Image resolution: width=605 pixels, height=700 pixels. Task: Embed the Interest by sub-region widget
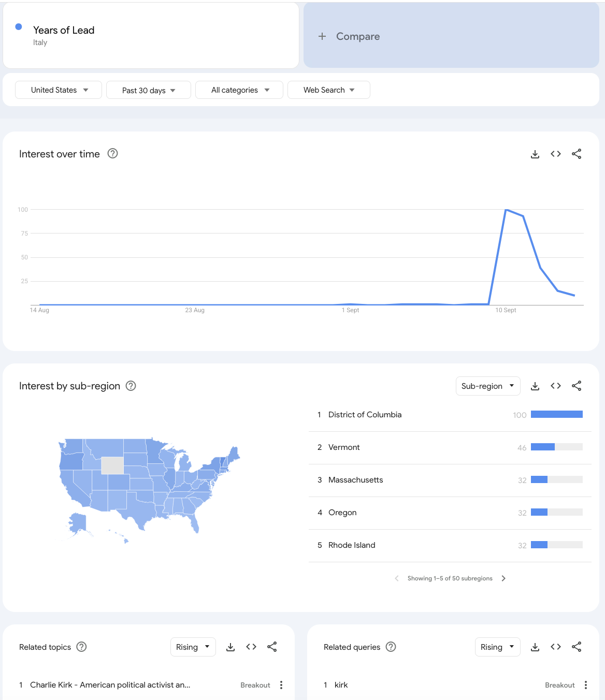tap(556, 386)
